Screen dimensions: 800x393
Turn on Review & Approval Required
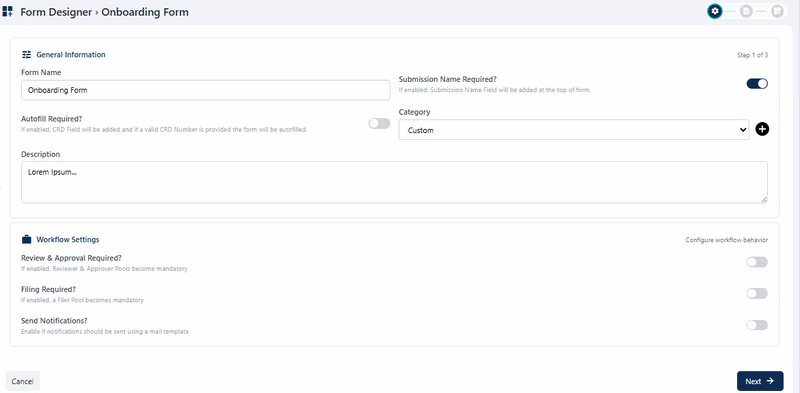757,262
